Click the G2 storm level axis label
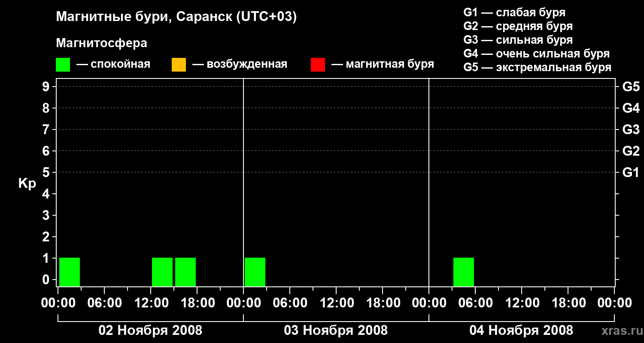 point(631,151)
